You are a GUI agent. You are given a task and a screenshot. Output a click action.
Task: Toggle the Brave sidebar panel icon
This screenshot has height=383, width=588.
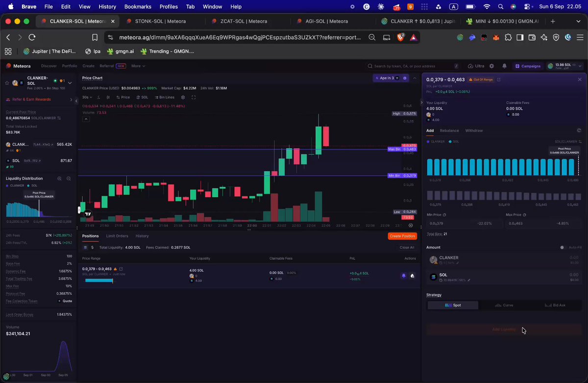(520, 37)
